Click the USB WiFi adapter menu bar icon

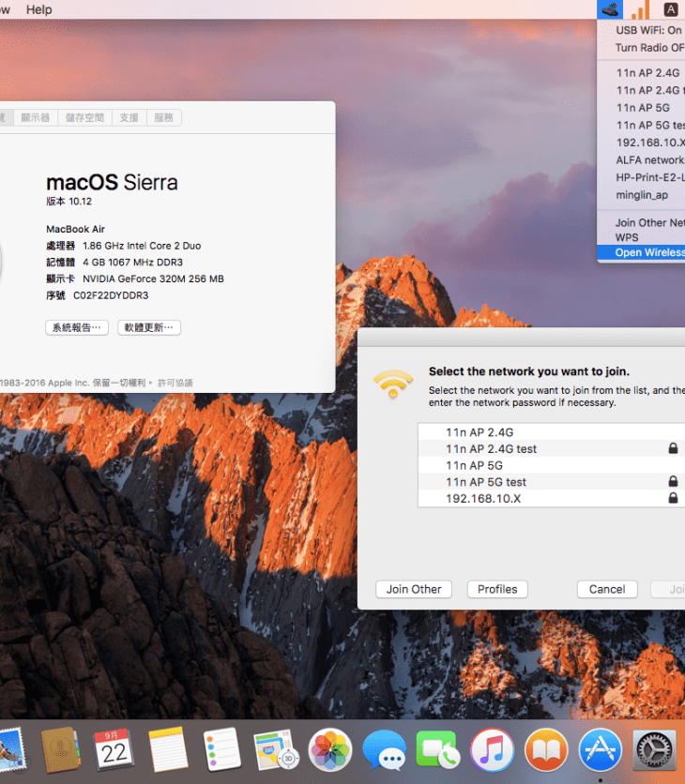(x=609, y=9)
